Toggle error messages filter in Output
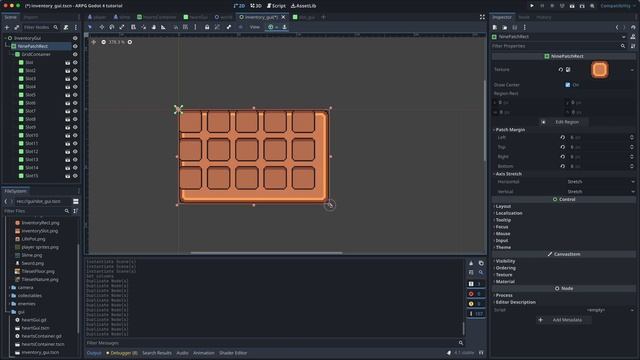Screen dimensions: 640x360 (x=475, y=294)
